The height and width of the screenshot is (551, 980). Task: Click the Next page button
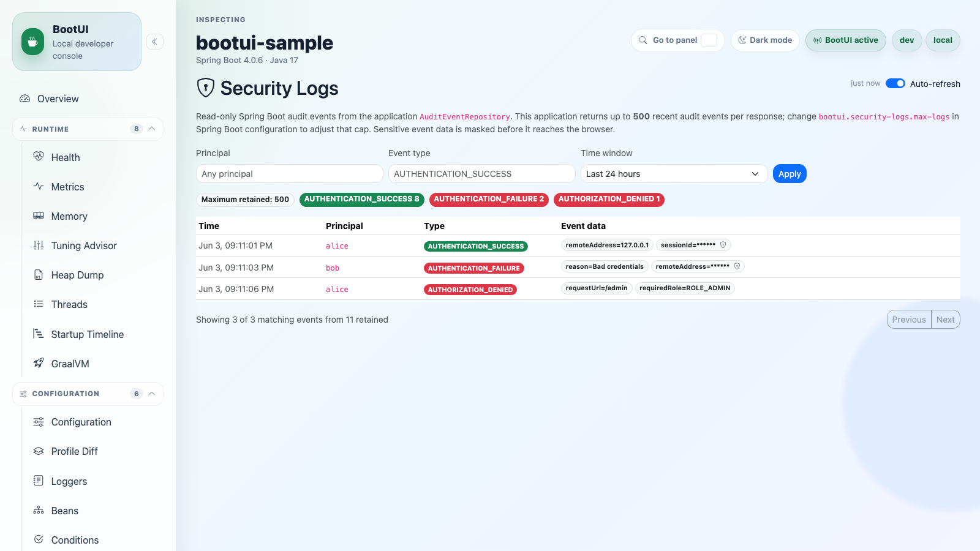(x=946, y=320)
